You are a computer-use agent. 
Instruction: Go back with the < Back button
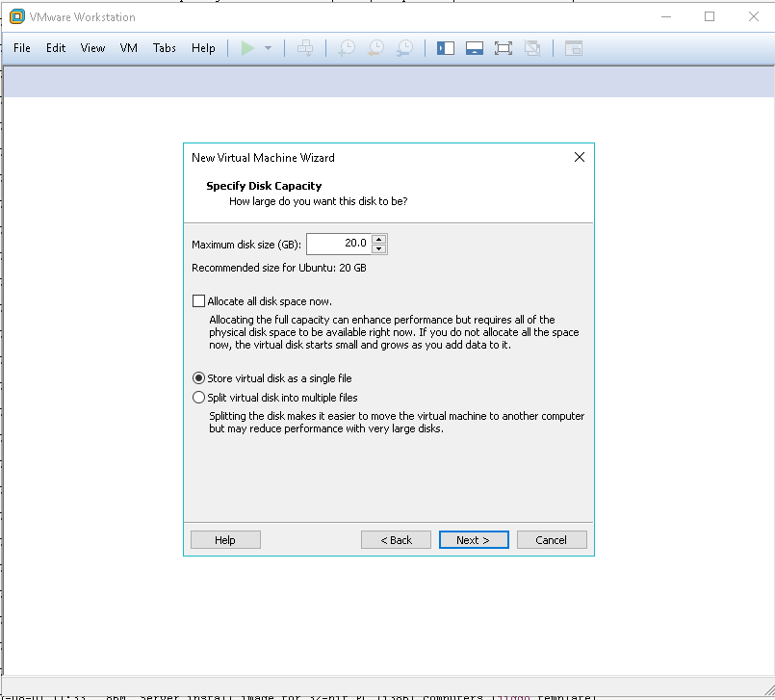coord(396,540)
